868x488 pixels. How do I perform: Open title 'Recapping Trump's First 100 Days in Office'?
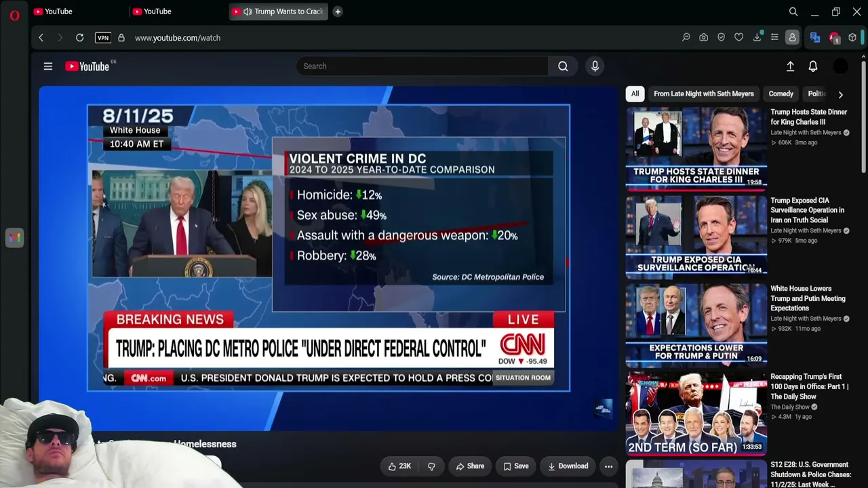tap(810, 386)
